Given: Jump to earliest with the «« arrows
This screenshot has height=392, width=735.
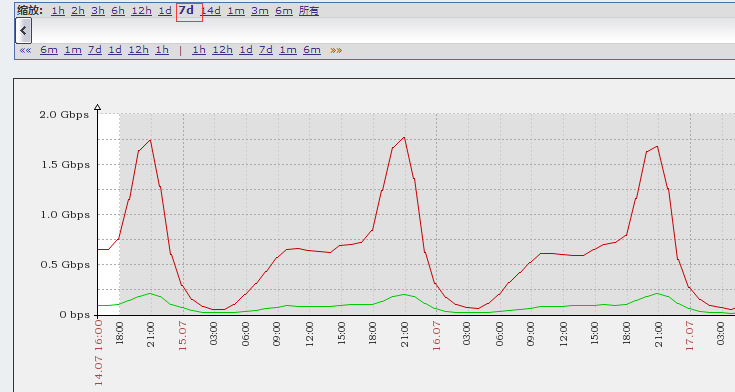Looking at the screenshot, I should coord(25,50).
